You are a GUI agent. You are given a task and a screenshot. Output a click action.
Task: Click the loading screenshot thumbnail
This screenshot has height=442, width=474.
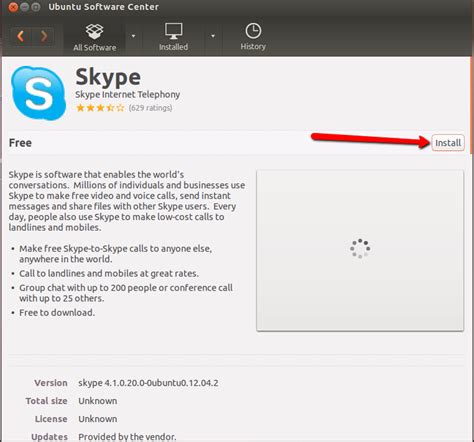coord(360,250)
